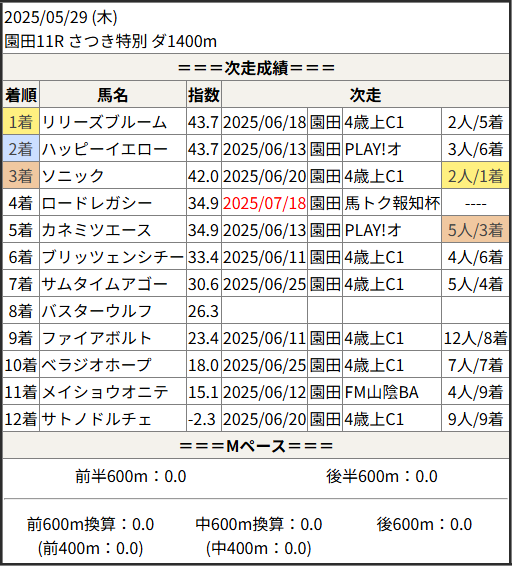Click the 1着 yellow rank cell
The width and height of the screenshot is (512, 566).
21,122
